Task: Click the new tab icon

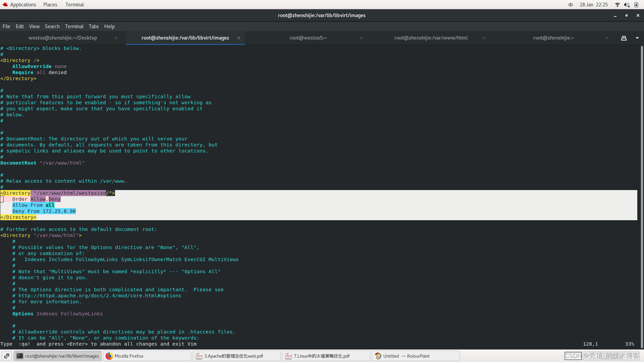Action: [x=624, y=38]
